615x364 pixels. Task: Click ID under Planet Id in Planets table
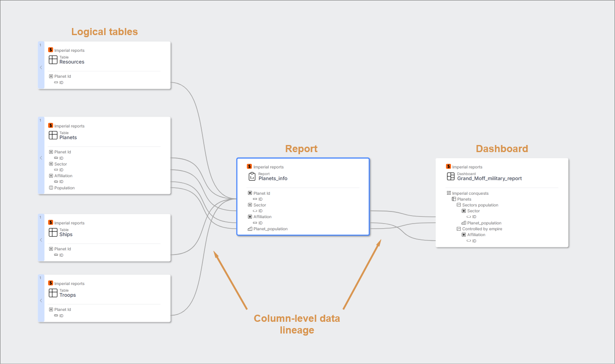pos(61,158)
